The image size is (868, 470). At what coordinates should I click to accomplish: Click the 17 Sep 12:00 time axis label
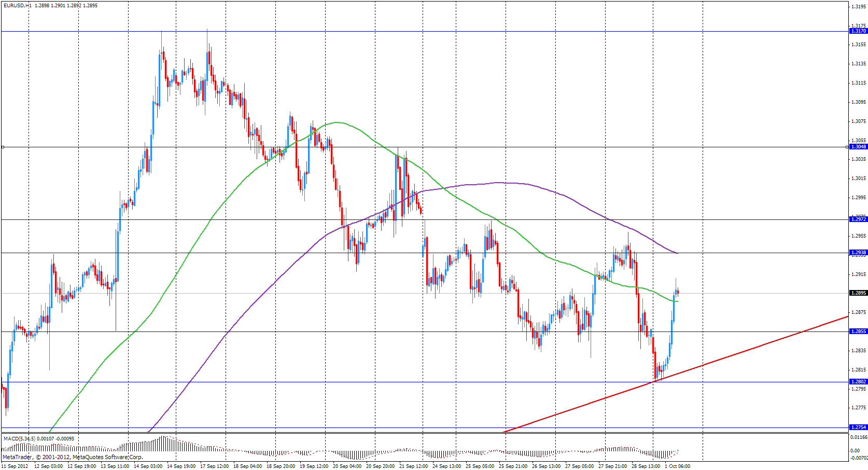[215, 466]
